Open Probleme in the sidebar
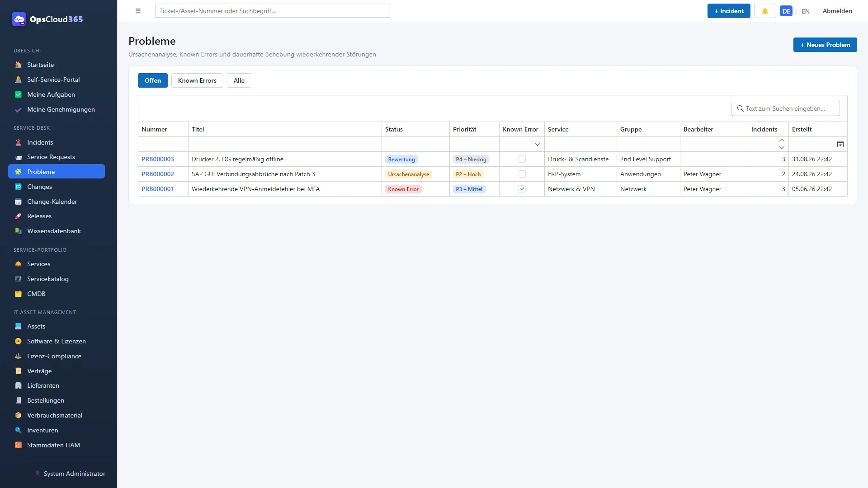Screen dimensions: 868x488 click(x=57, y=172)
